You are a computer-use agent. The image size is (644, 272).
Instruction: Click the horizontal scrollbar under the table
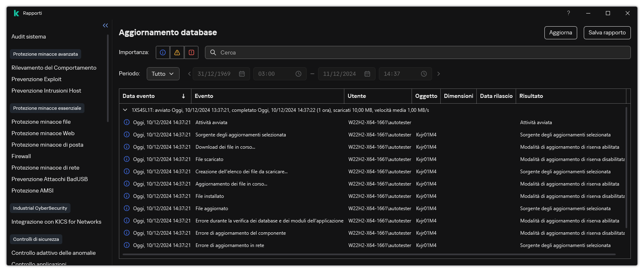[369, 254]
